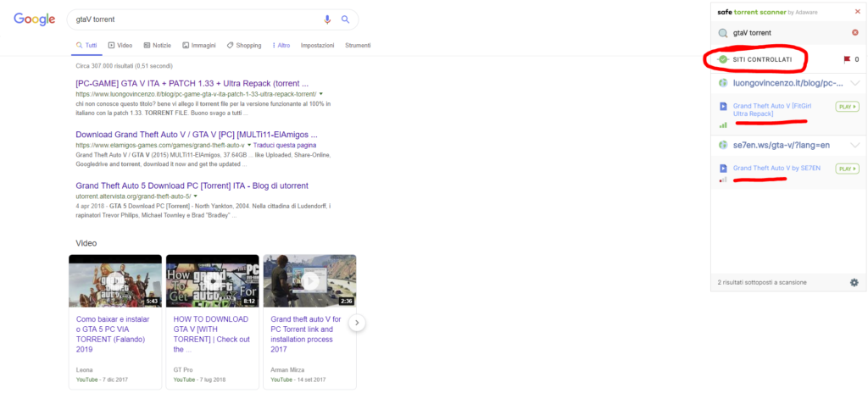Click the scanner panel search magnifier icon
Image resolution: width=868 pixels, height=393 pixels.
point(723,33)
